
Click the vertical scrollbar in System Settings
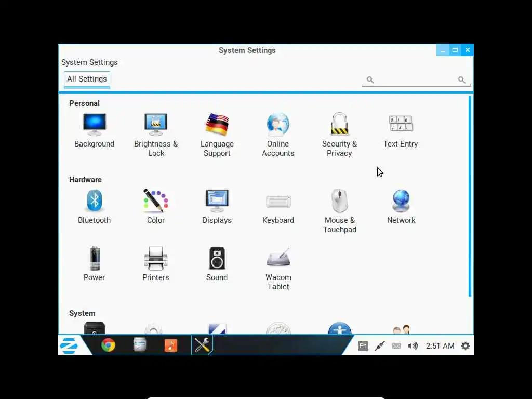(470, 196)
